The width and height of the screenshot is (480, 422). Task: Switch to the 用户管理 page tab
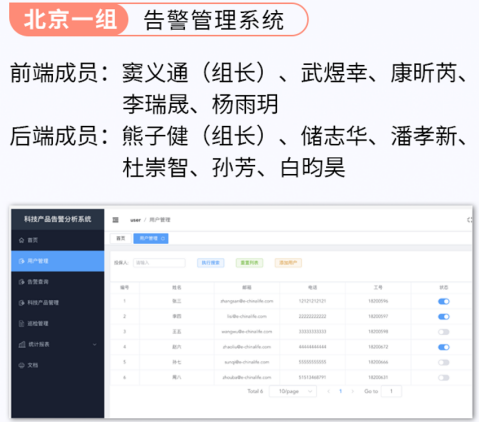coord(151,238)
